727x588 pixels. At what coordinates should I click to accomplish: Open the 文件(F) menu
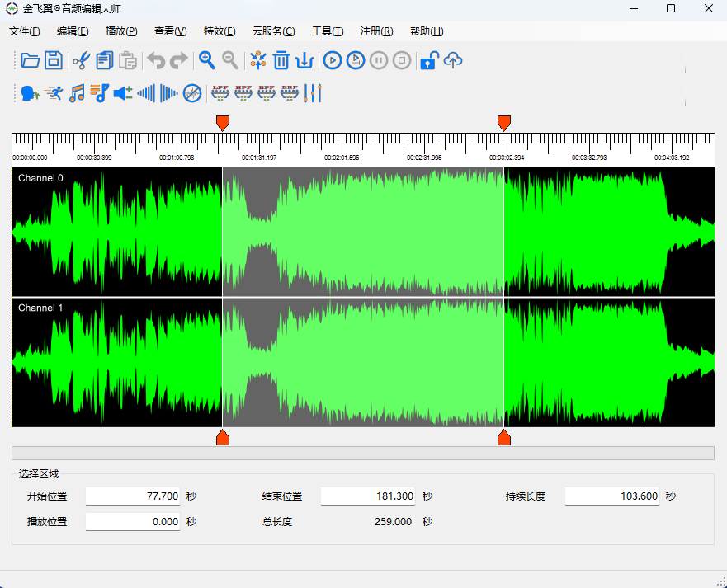pos(25,31)
